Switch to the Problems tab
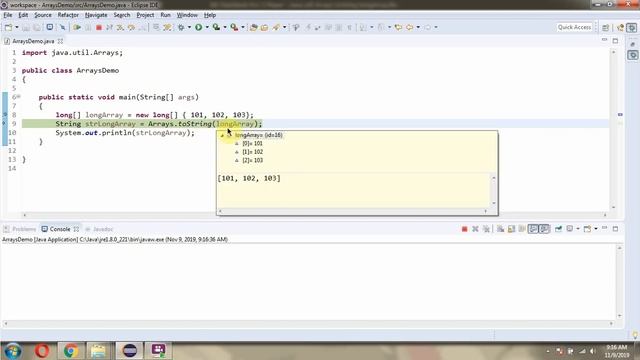Screen dimensions: 640x360 (x=20, y=229)
